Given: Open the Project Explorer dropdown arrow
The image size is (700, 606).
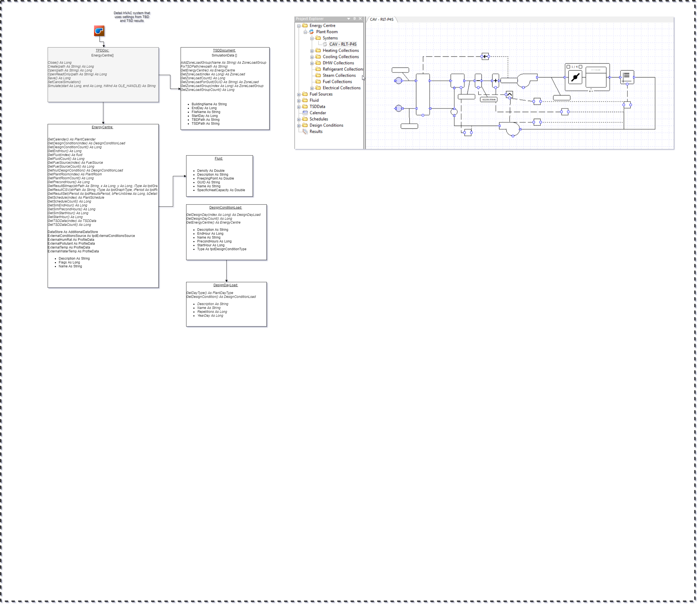Looking at the screenshot, I should tap(348, 19).
